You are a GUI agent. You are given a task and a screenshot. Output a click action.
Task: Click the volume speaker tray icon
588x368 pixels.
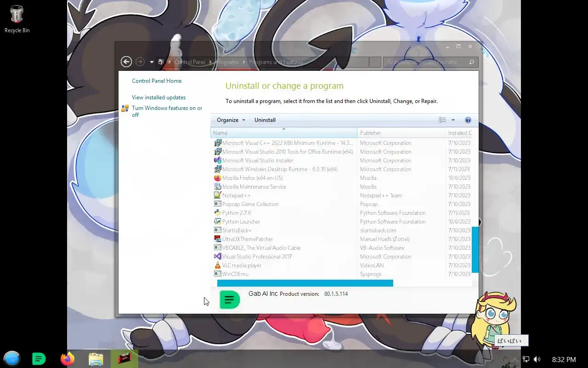click(x=537, y=359)
